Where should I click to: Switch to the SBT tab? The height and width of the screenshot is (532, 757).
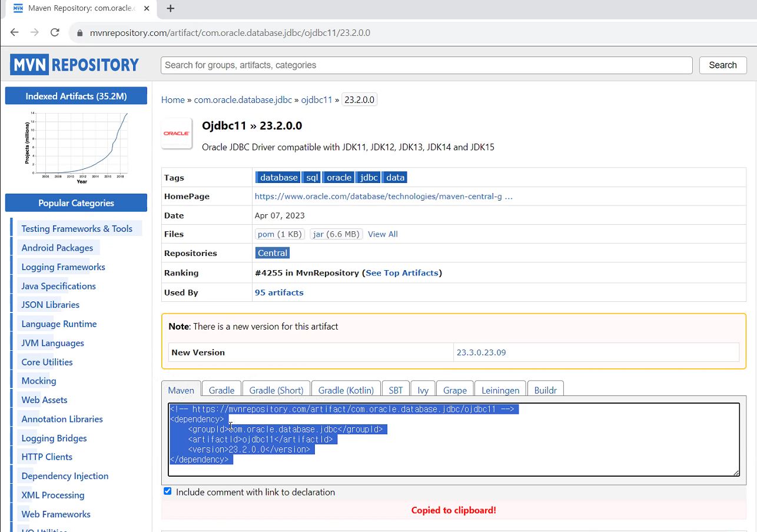click(x=396, y=390)
